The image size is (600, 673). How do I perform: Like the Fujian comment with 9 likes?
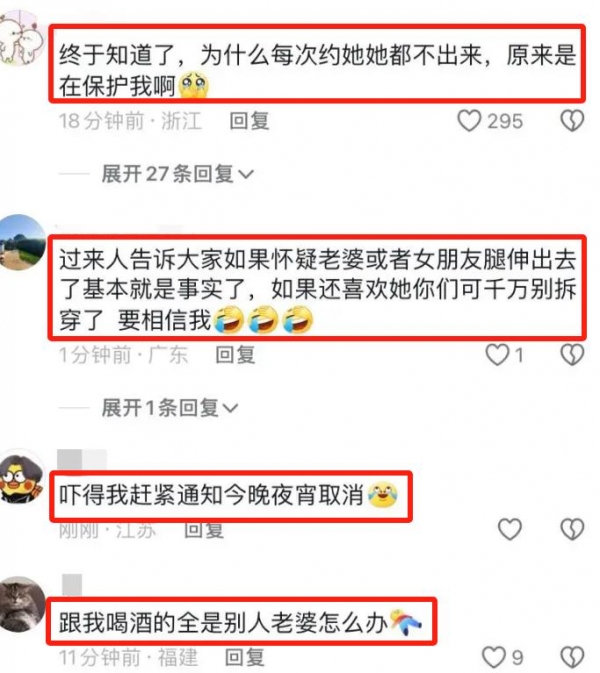click(x=494, y=657)
